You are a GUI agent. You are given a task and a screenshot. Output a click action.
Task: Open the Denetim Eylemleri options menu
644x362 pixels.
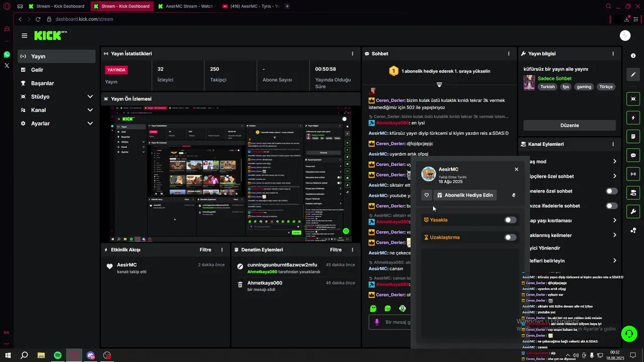tap(352, 250)
